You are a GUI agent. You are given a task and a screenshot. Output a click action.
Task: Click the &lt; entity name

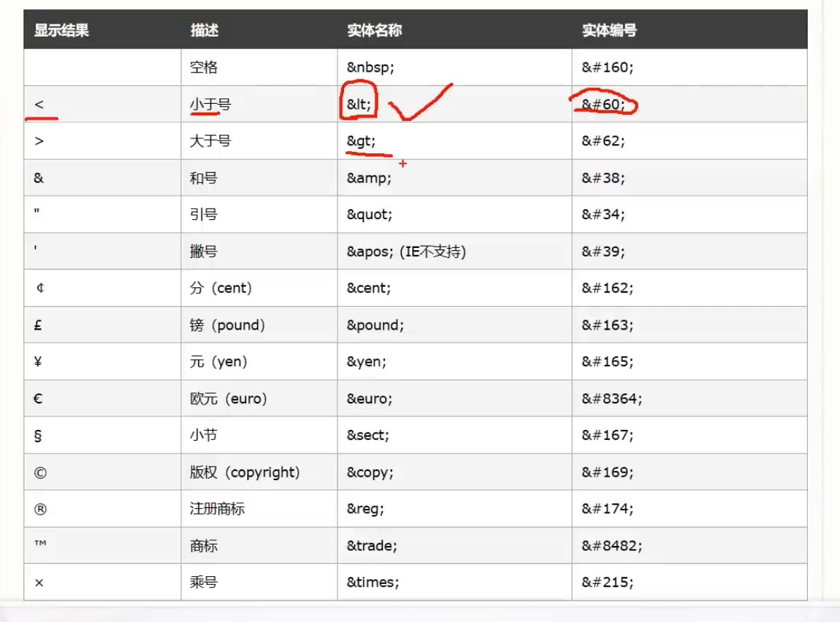[358, 104]
